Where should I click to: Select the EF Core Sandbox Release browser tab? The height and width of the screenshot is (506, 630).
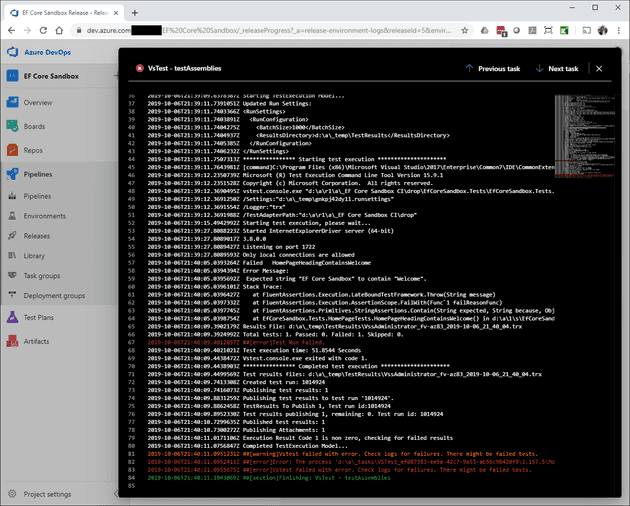point(64,13)
